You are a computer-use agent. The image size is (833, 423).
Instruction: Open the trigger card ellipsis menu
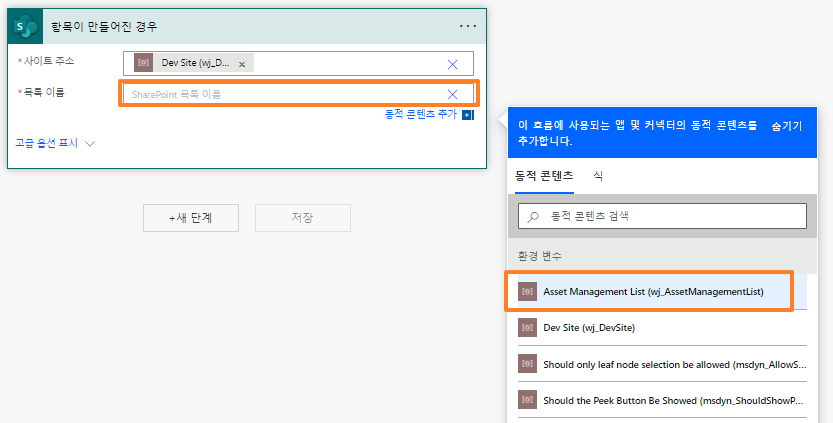tap(468, 26)
